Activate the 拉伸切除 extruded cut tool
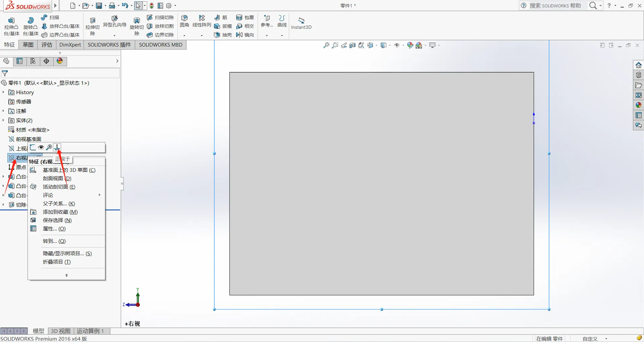 93,26
